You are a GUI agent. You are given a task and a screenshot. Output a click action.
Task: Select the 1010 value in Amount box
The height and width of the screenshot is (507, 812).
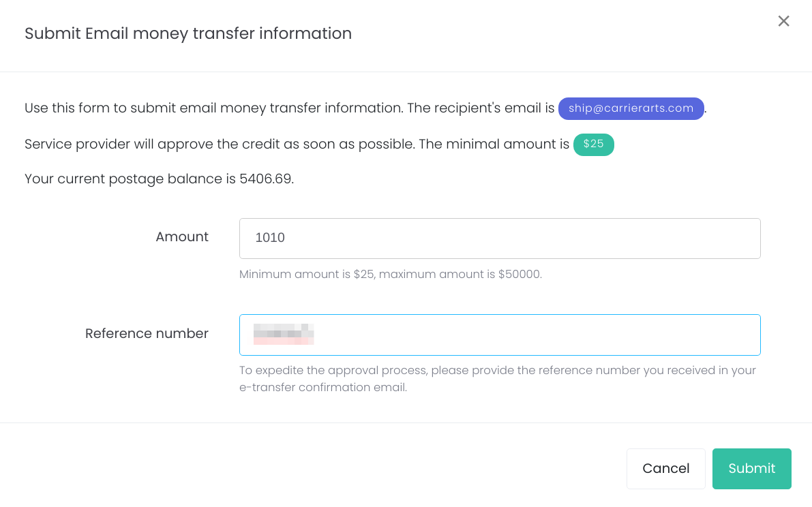[x=270, y=238]
